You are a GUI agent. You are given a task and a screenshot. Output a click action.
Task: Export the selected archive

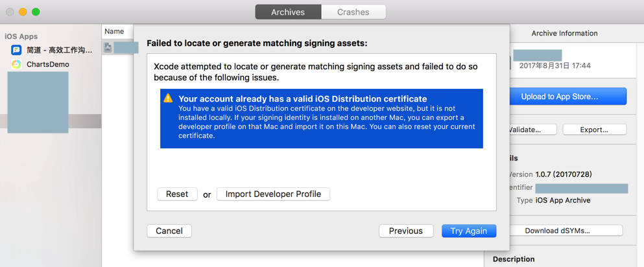point(594,130)
